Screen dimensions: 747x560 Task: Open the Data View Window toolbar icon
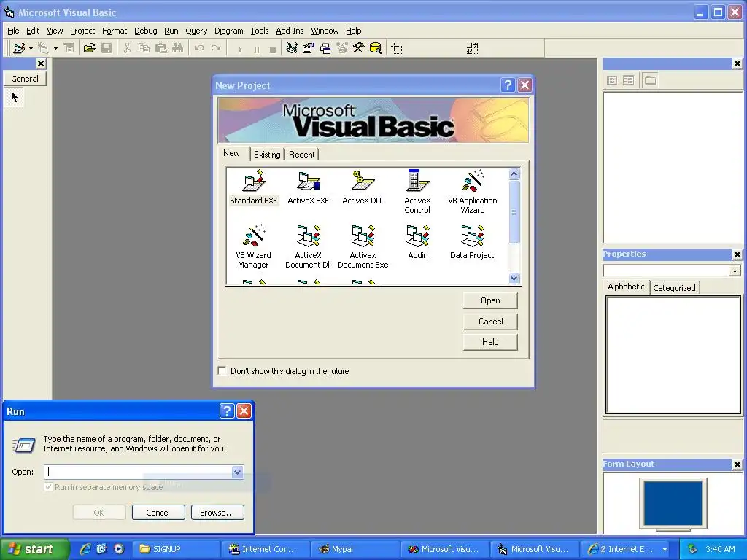376,48
